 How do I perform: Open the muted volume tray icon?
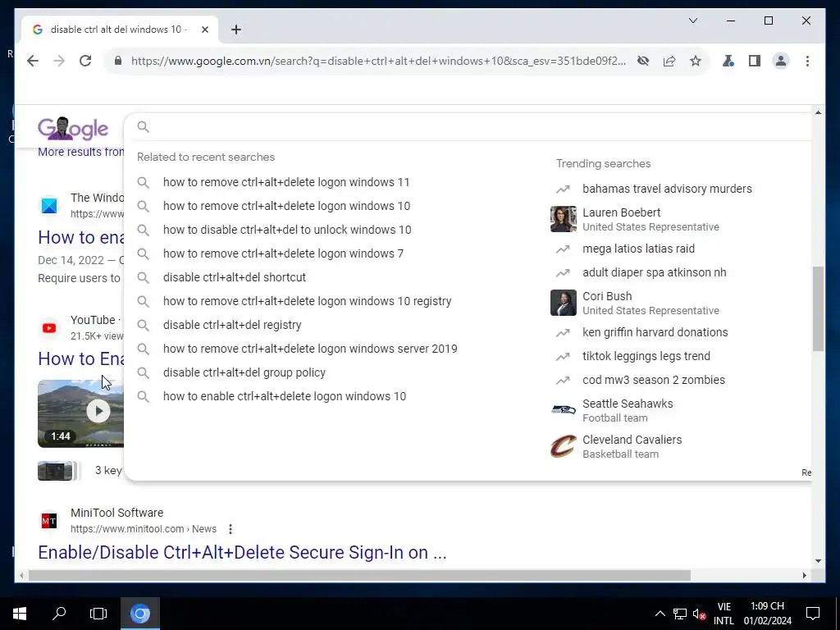[699, 614]
